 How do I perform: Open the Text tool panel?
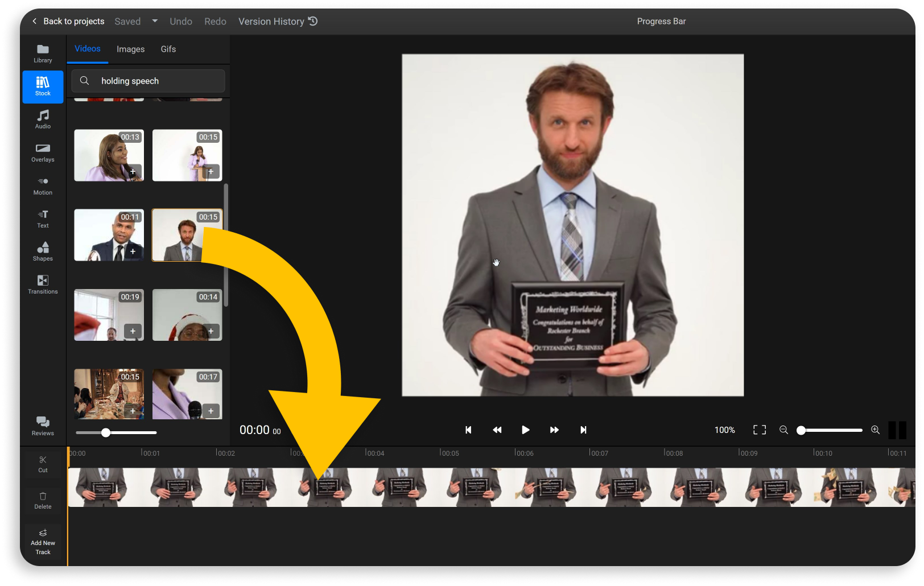click(x=43, y=218)
